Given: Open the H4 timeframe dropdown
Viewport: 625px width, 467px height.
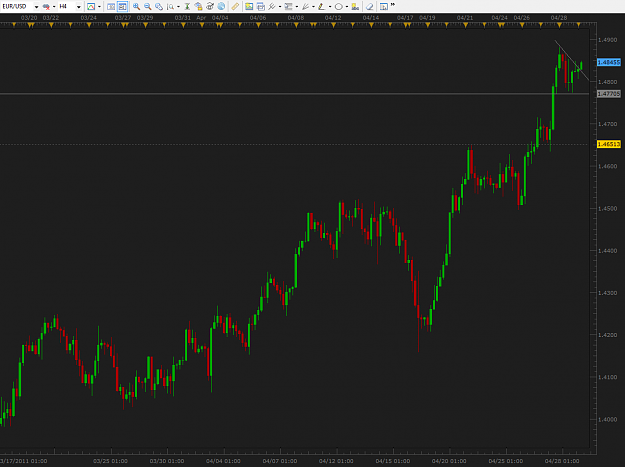Looking at the screenshot, I should click(x=79, y=7).
